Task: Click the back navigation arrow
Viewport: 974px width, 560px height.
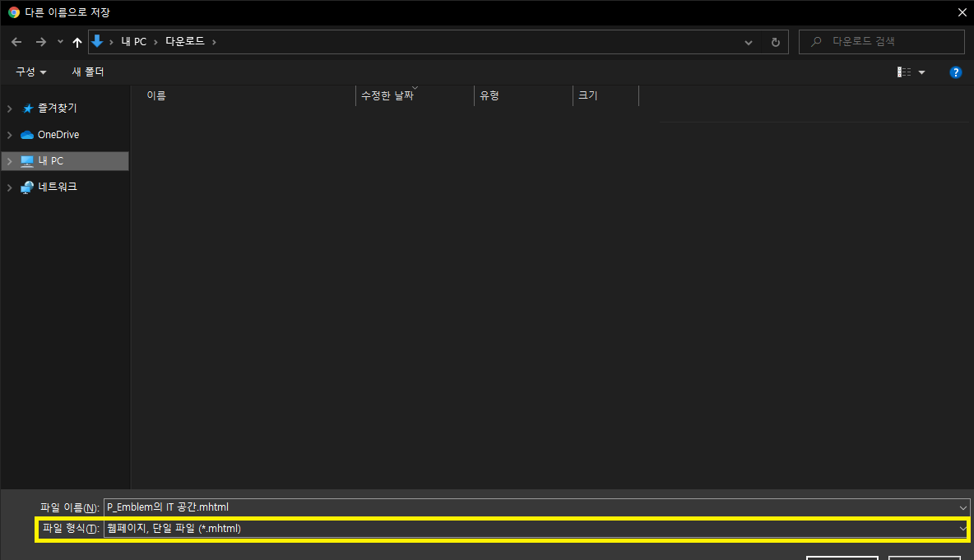Action: click(16, 41)
